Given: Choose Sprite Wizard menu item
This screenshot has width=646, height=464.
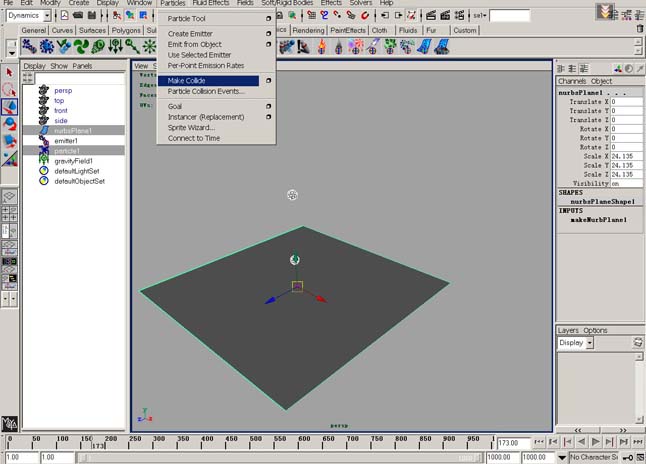Looking at the screenshot, I should pos(191,128).
